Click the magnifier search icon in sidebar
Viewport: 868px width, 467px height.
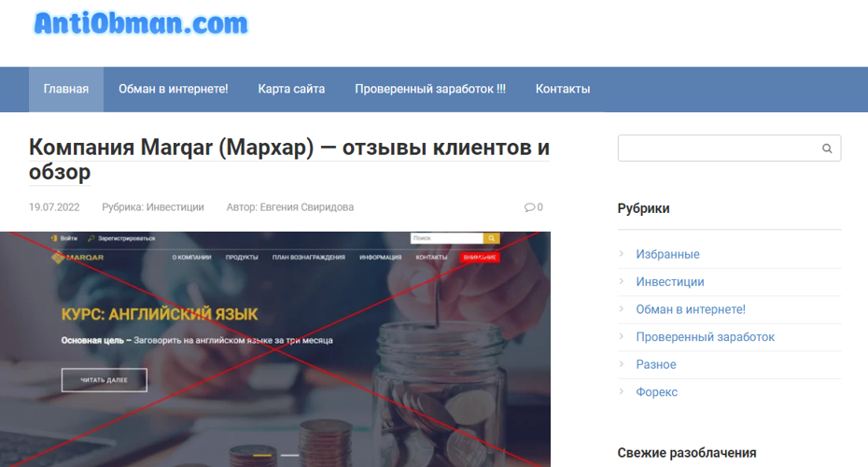827,149
